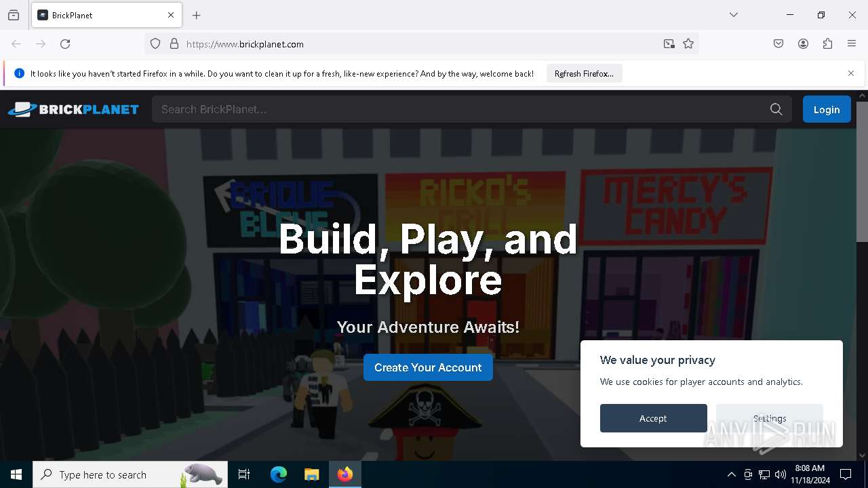
Task: Click the "We value your privacy" heading
Action: tap(658, 360)
